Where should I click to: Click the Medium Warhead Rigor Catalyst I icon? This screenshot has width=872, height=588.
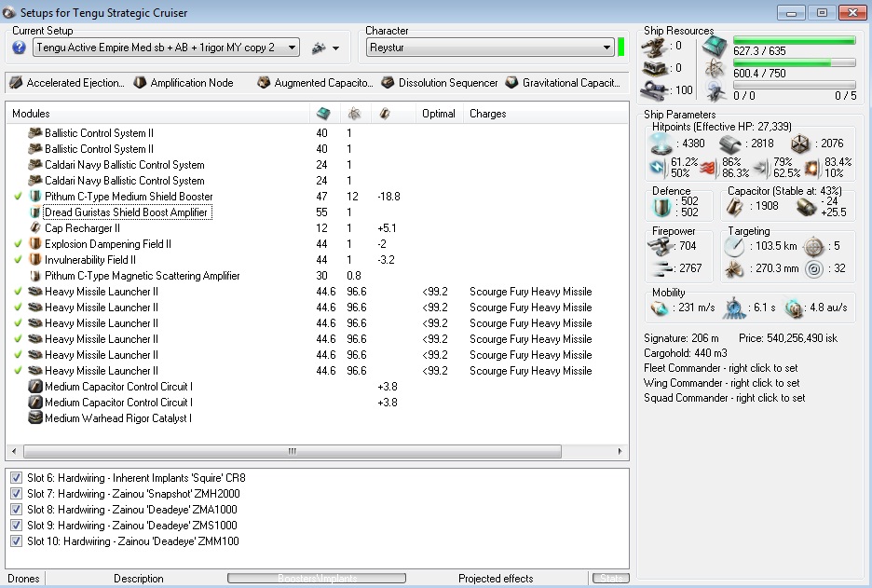click(x=35, y=418)
